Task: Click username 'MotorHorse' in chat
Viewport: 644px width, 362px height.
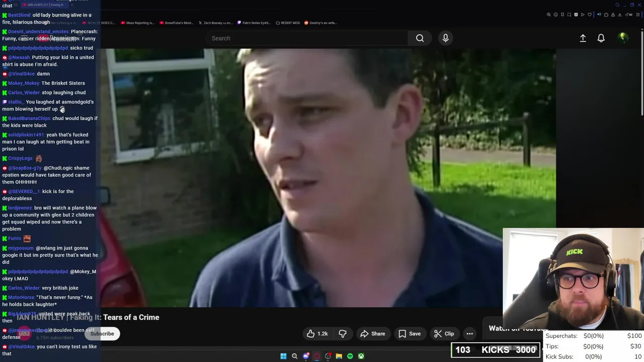Action: pos(21,298)
